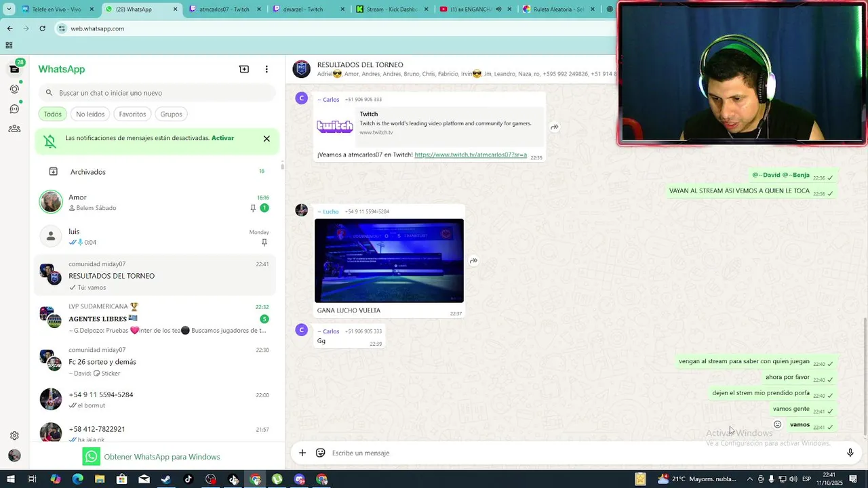Open volume control in system tray

[x=793, y=479]
